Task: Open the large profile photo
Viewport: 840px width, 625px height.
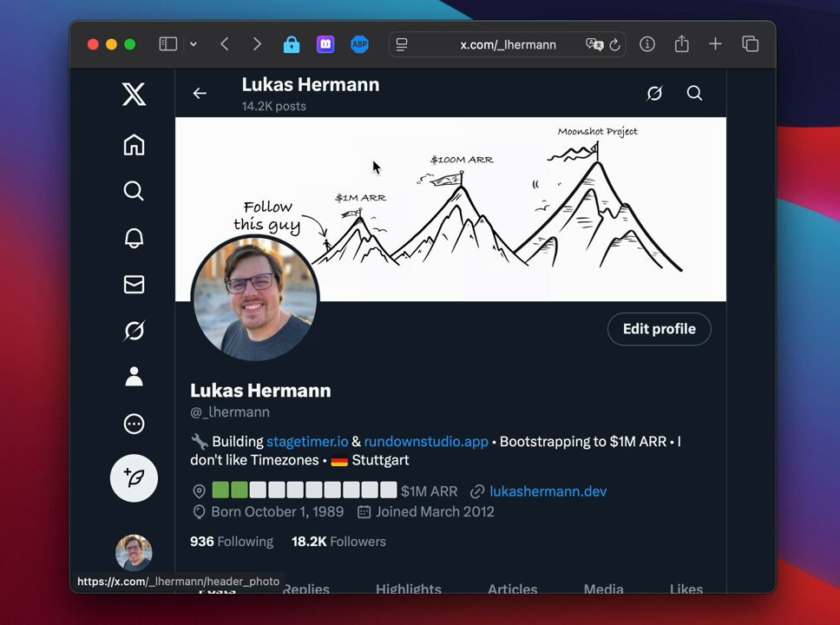Action: (x=255, y=299)
